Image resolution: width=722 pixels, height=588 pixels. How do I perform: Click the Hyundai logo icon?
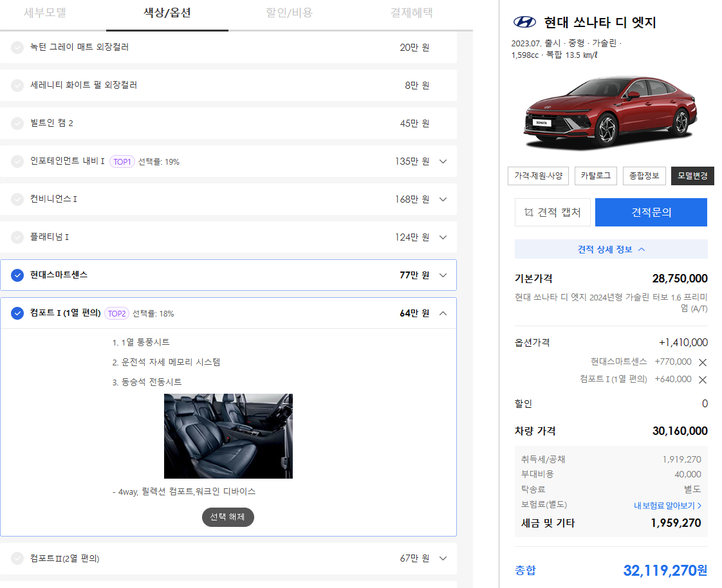click(524, 22)
